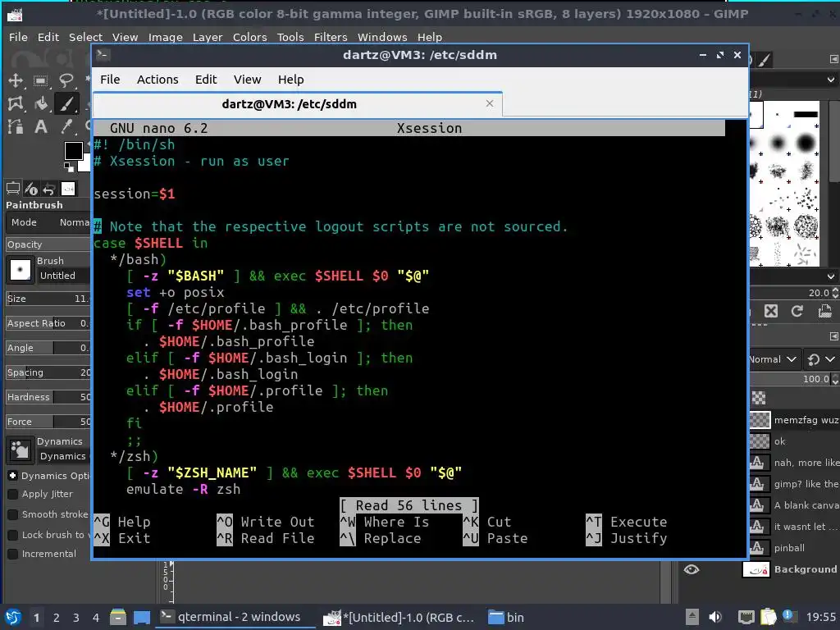The image size is (840, 630).
Task: Reset colors to default black and white
Action: coord(69,167)
